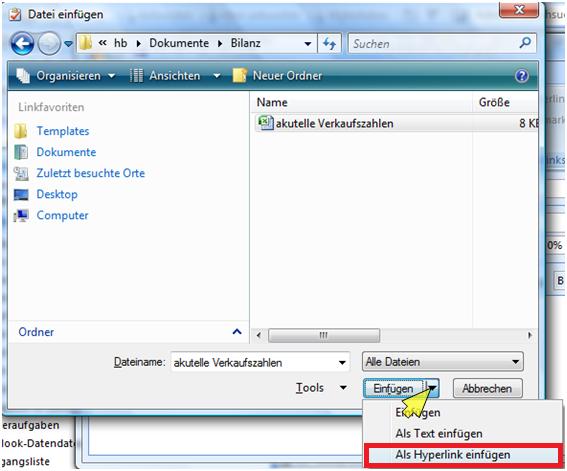The image size is (567, 471).
Task: Close the Datei einfügen dialog
Action: click(519, 9)
